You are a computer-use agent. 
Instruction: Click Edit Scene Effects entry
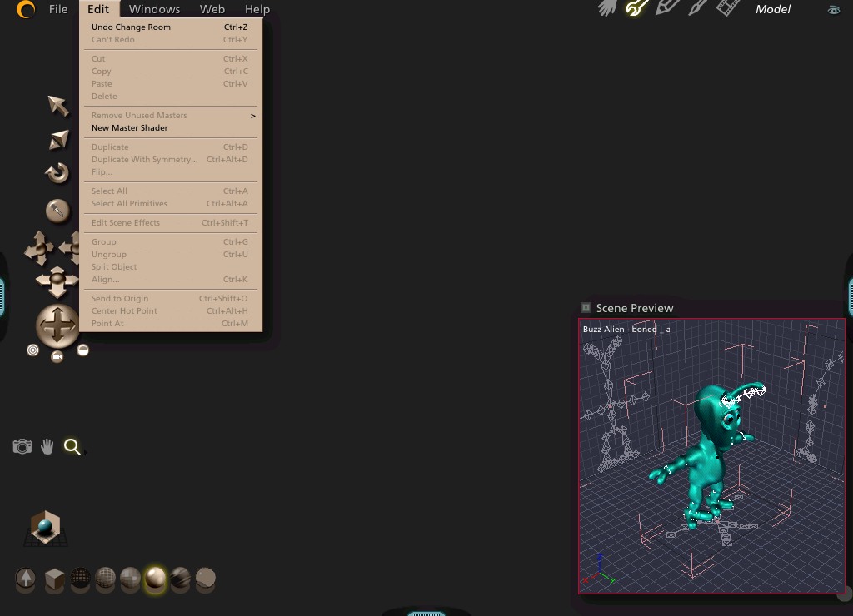pyautogui.click(x=170, y=222)
